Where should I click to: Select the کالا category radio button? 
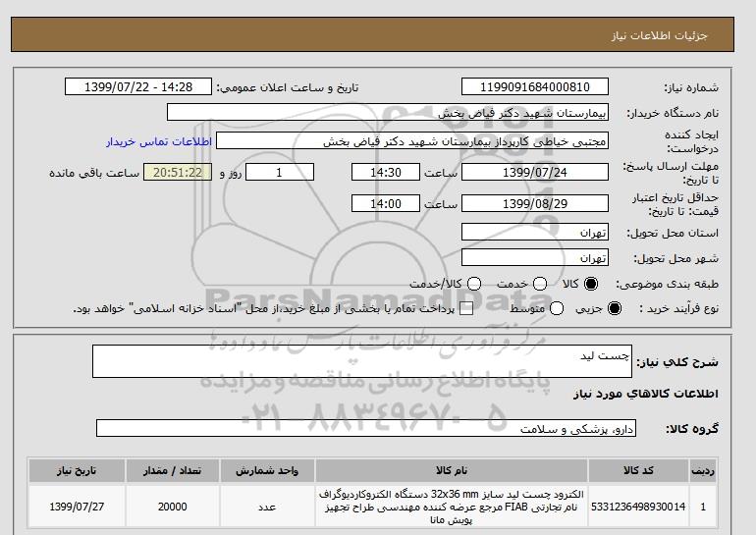tap(591, 284)
